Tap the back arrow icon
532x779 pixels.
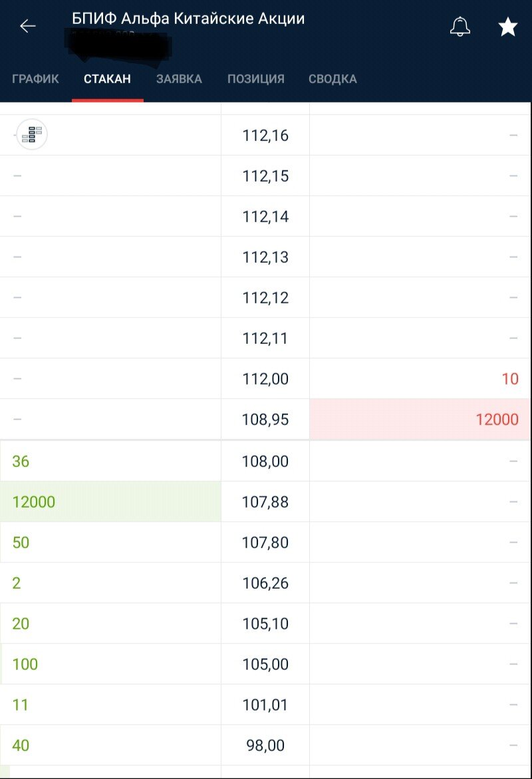[x=28, y=26]
